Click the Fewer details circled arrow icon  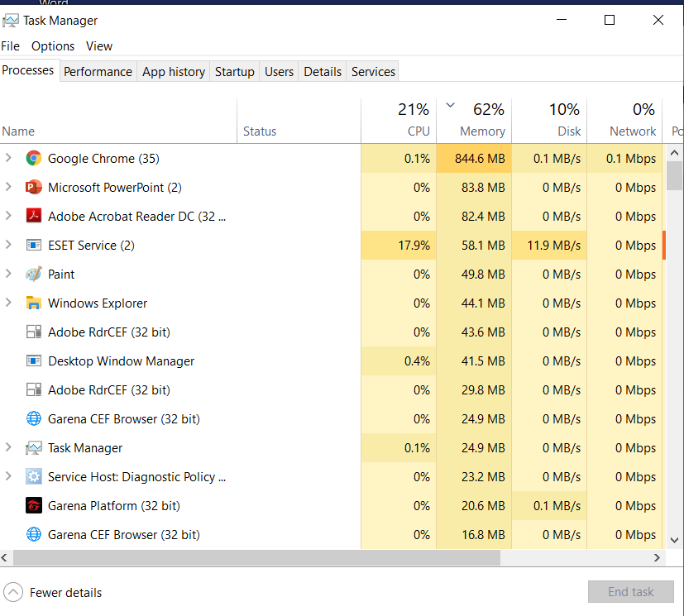(x=13, y=592)
